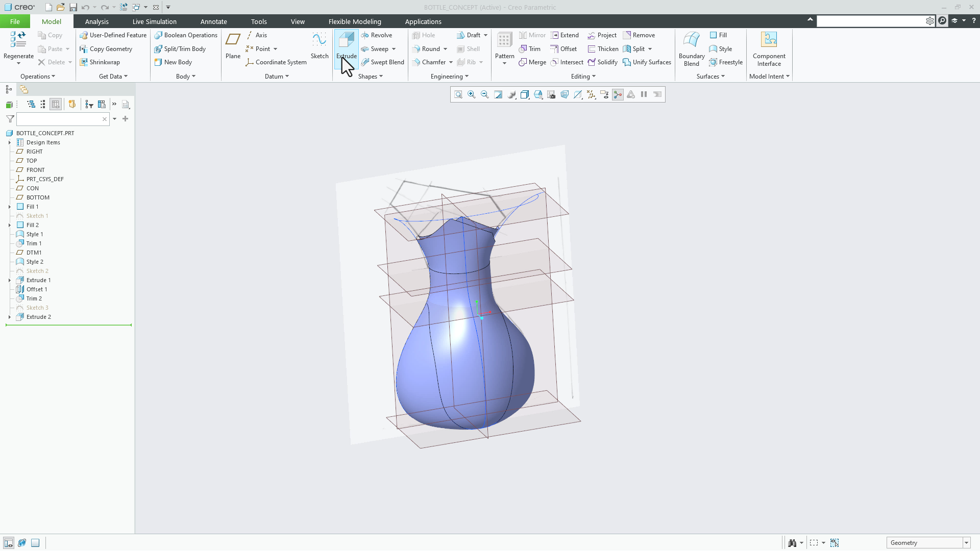Click the Revolve shape tool
980x551 pixels.
[x=377, y=35]
